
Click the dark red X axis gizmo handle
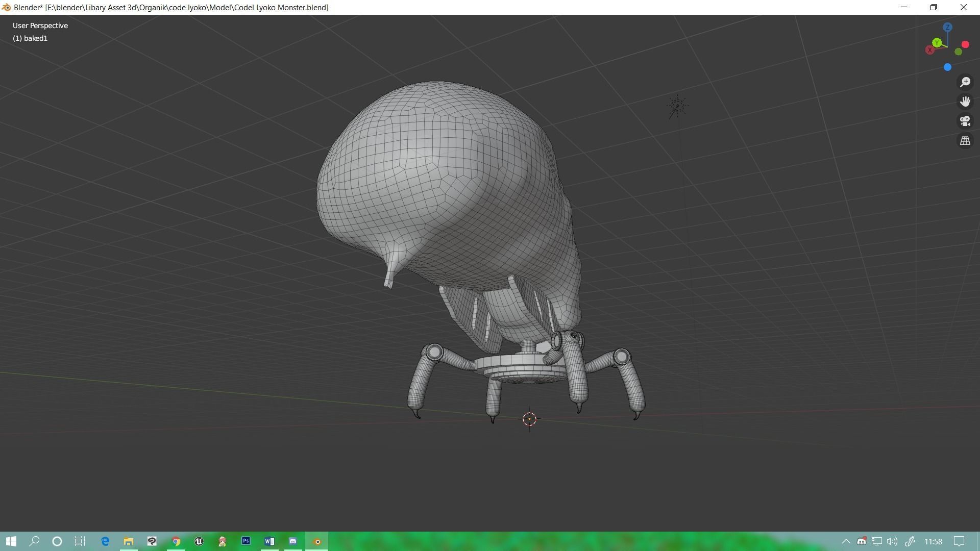pyautogui.click(x=930, y=50)
